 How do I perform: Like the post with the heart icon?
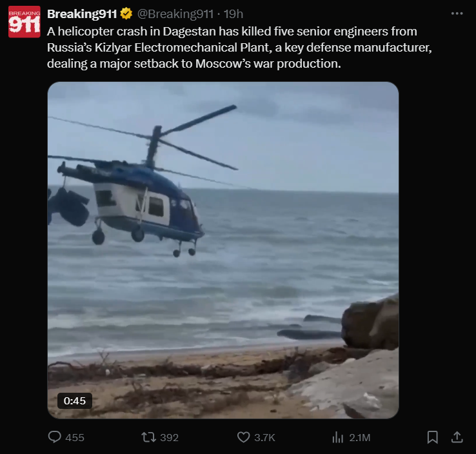point(243,437)
